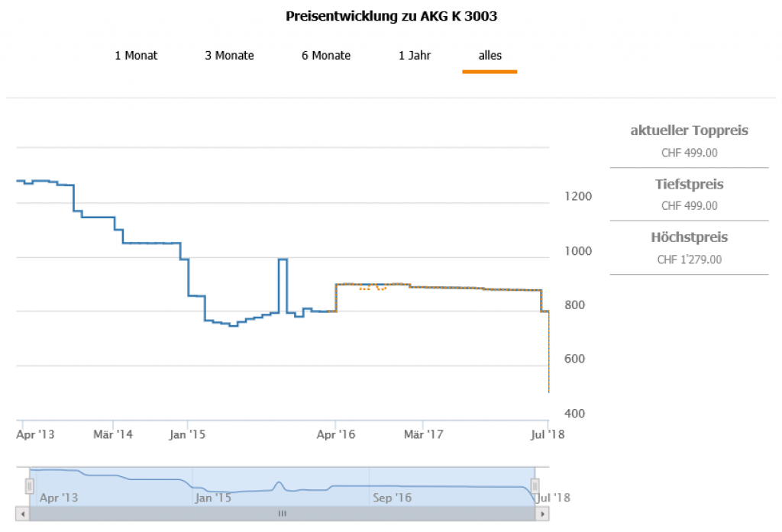Click the Apr '16 x-axis label
Viewport: 782px width, 532px height.
(x=336, y=434)
